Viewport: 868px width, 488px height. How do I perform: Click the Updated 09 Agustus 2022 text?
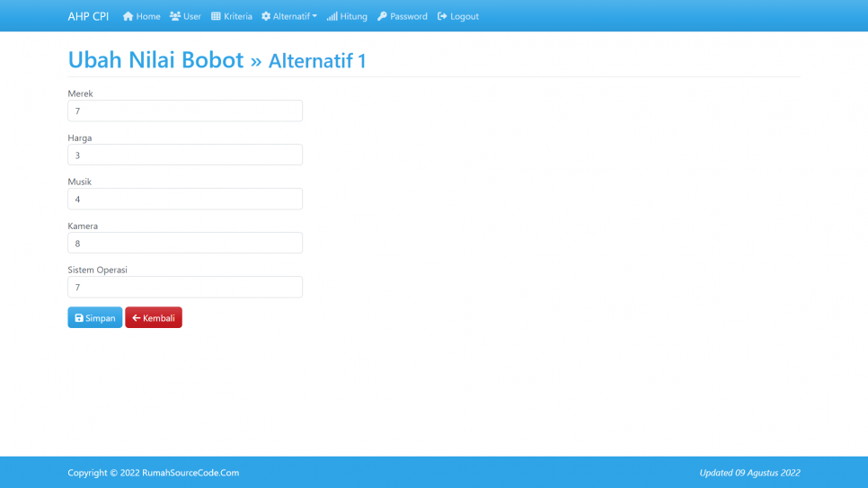(x=749, y=473)
